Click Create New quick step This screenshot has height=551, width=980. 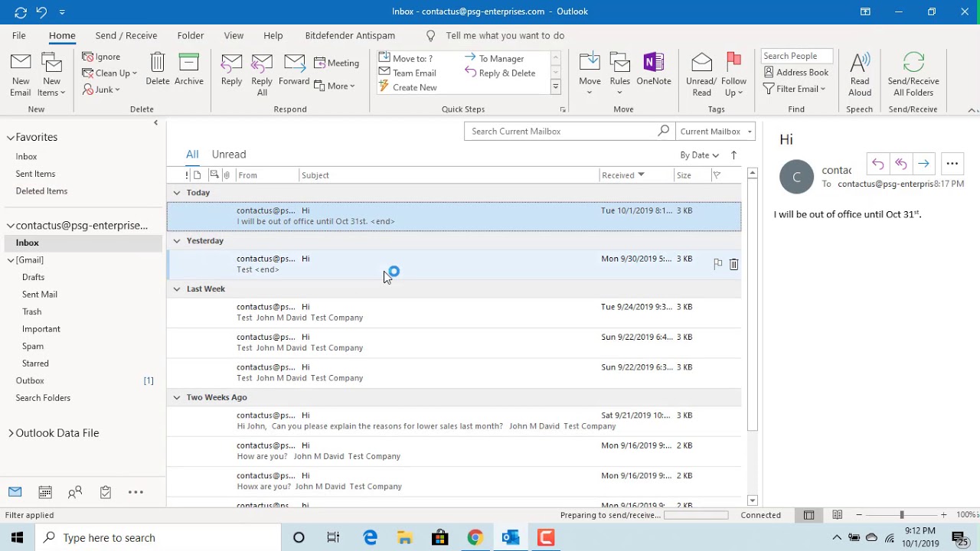point(407,87)
